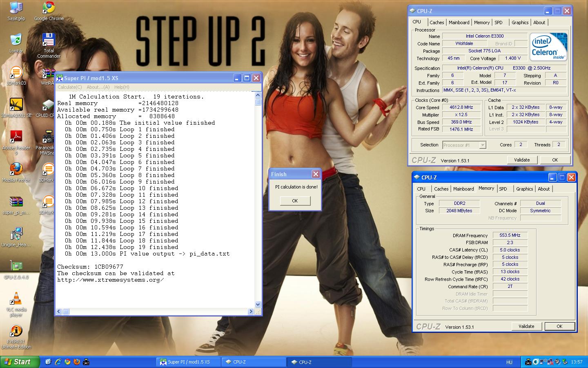Click the camera icon in quick launch
Image resolution: width=588 pixels, height=368 pixels.
(86, 362)
